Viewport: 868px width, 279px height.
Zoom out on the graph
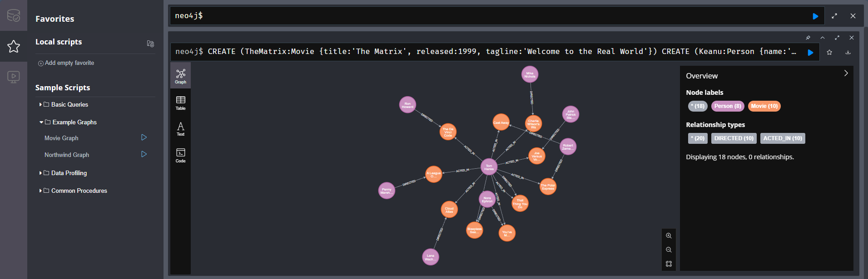tap(669, 250)
